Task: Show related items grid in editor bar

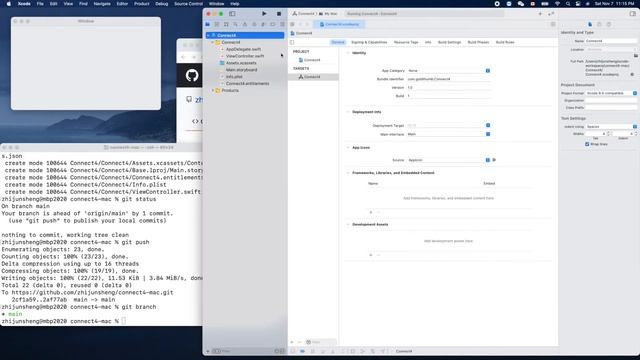Action: (292, 24)
